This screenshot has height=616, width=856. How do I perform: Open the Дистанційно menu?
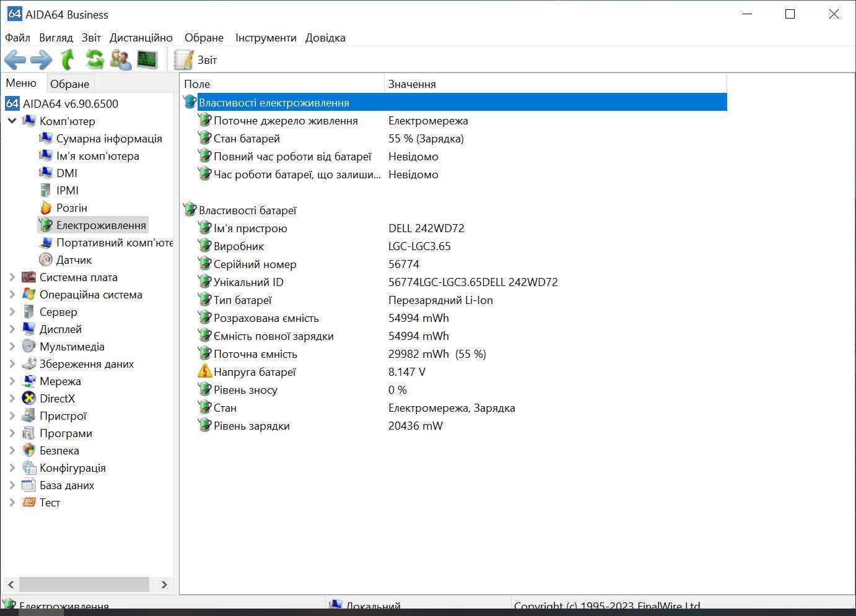click(141, 38)
